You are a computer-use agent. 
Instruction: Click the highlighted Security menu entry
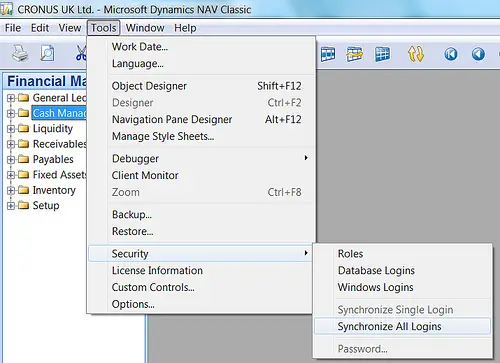click(x=200, y=254)
